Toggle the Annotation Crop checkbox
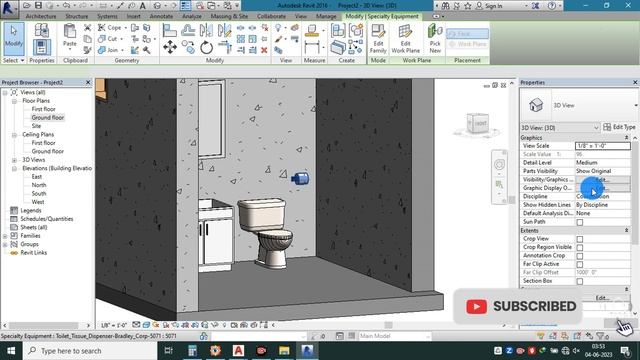 (580, 256)
